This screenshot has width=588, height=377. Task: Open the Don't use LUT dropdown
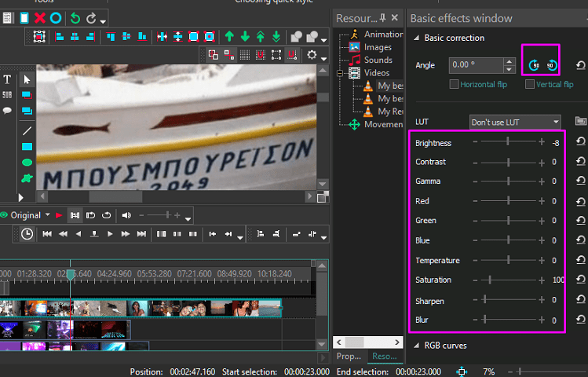[x=515, y=122]
